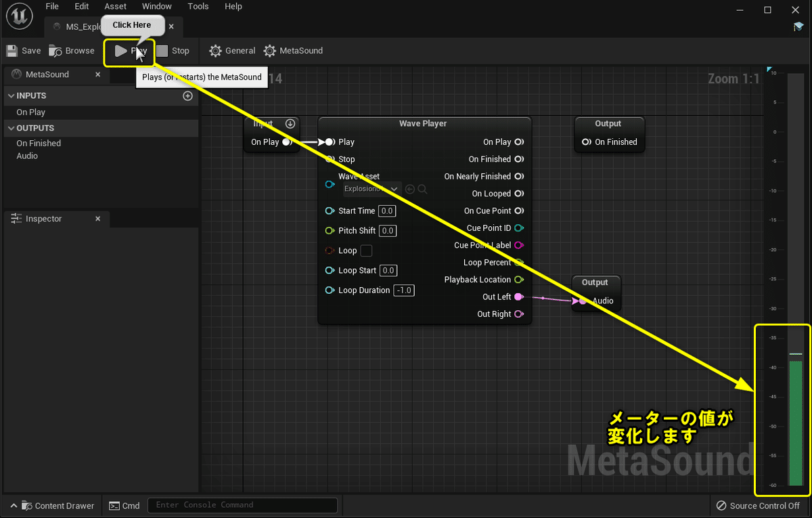Click Wave Player's On Finished output pin
This screenshot has width=812, height=518.
click(x=519, y=159)
